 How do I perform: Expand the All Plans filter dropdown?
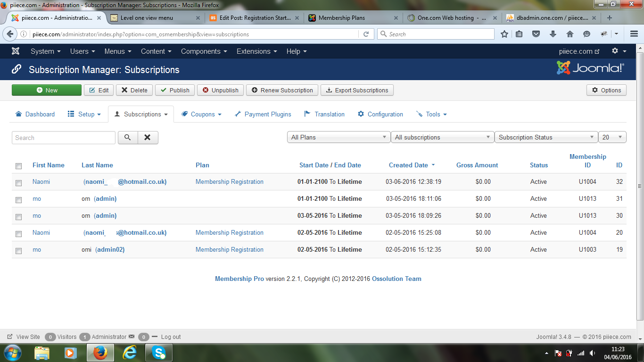[x=339, y=137]
